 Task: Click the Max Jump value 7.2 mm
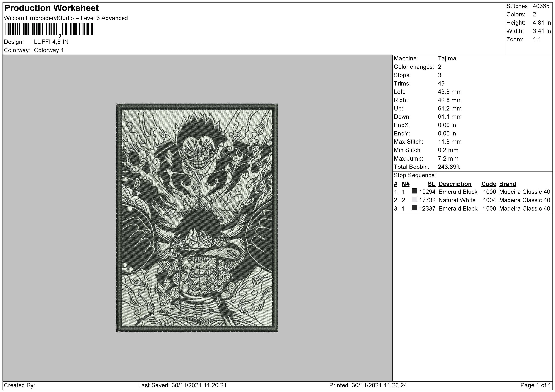pos(448,159)
